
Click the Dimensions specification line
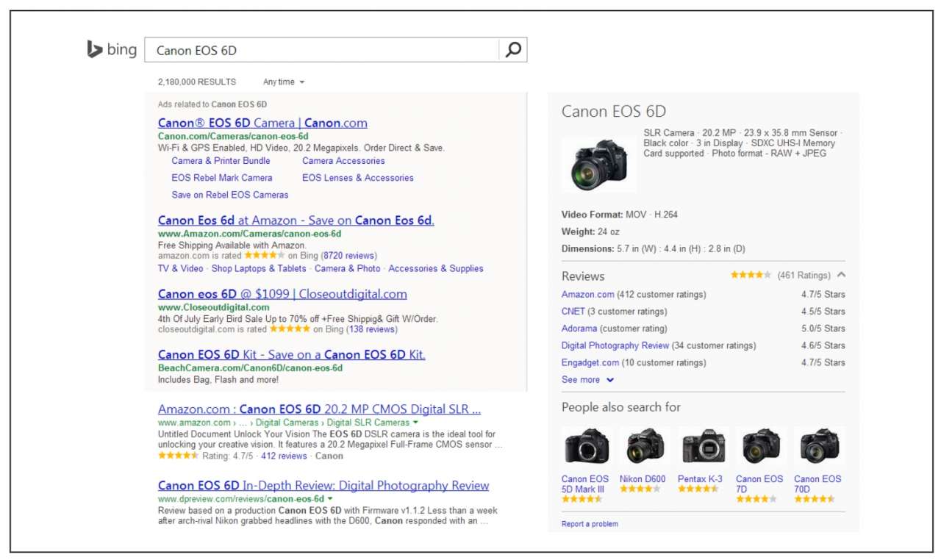(x=654, y=249)
